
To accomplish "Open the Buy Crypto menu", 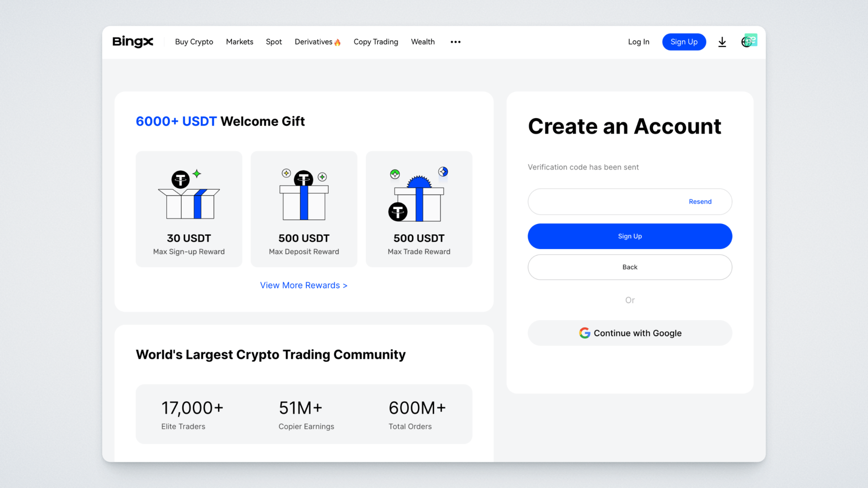I will [194, 42].
